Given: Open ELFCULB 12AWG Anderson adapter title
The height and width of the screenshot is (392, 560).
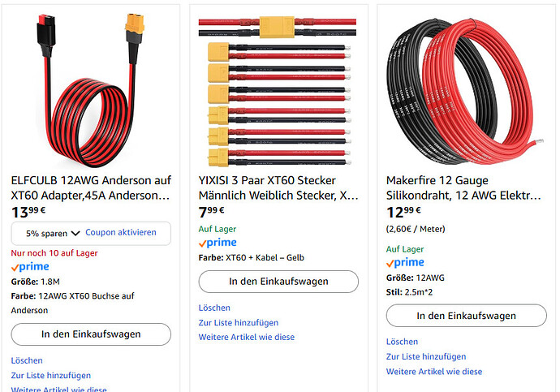Looking at the screenshot, I should coord(91,187).
